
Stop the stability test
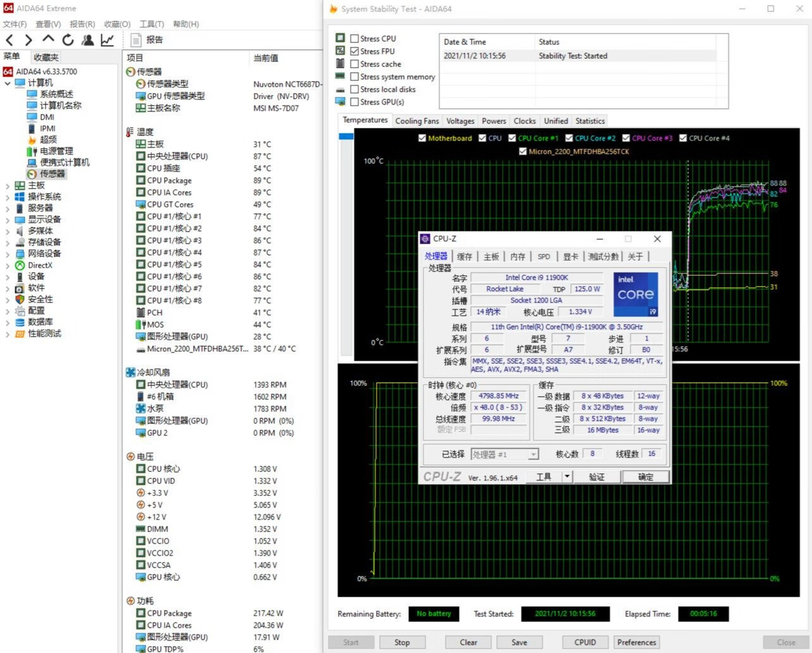pos(402,642)
